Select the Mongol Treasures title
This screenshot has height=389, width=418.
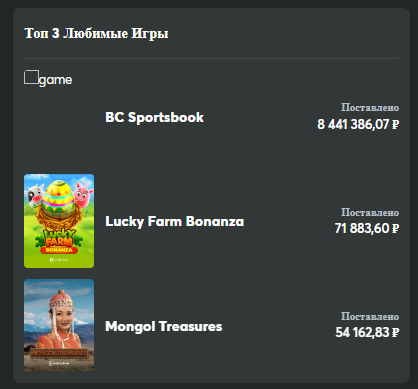point(164,327)
